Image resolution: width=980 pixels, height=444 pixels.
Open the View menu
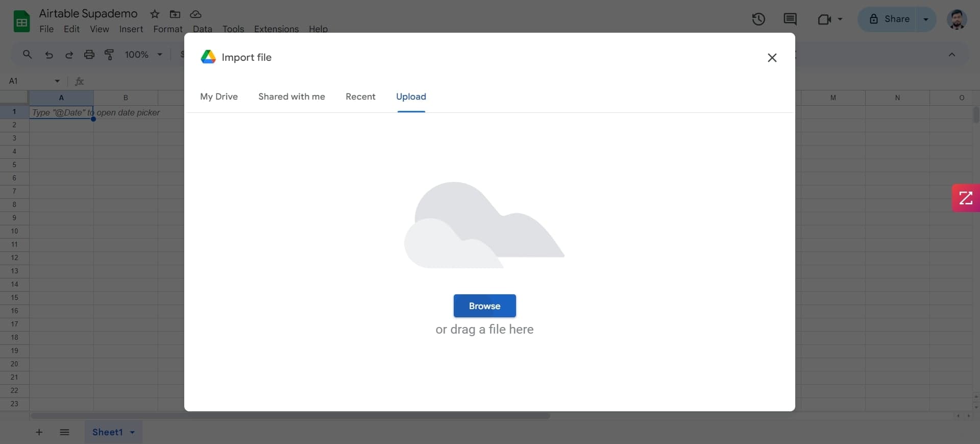pyautogui.click(x=100, y=29)
